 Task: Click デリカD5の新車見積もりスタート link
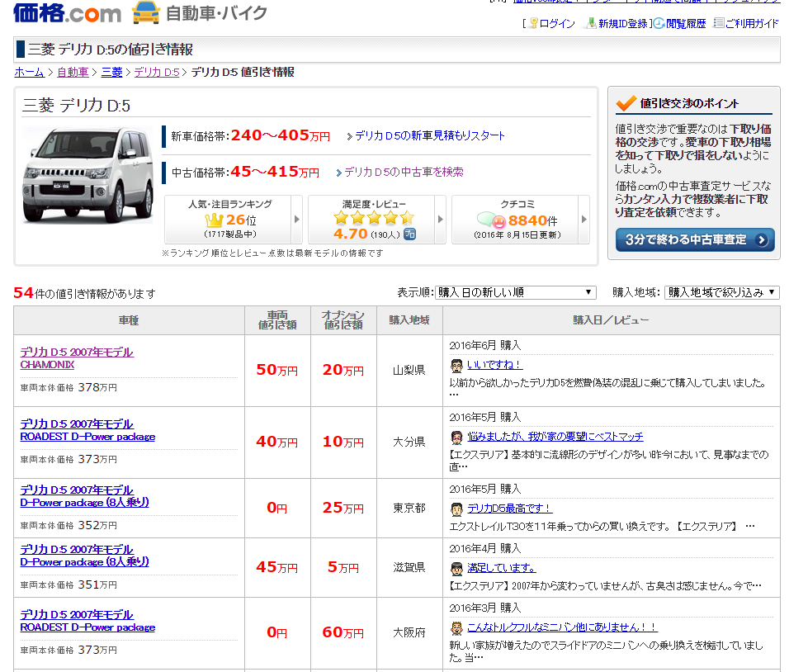point(430,136)
